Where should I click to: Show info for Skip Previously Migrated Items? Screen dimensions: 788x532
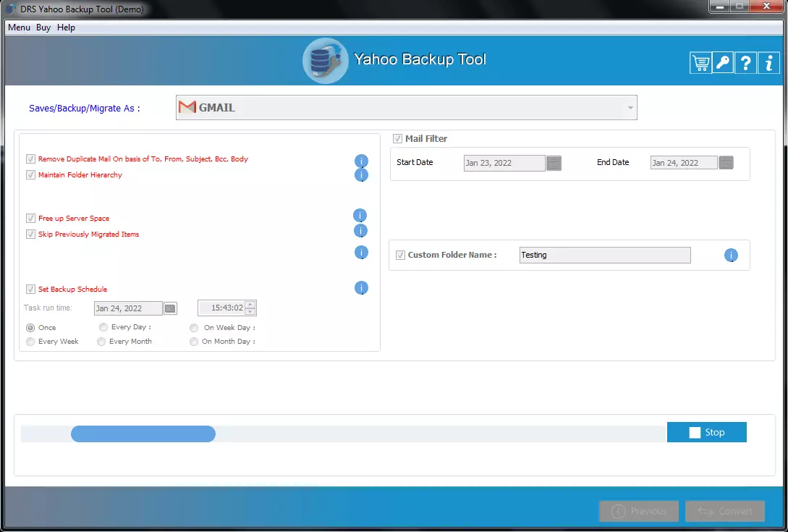pos(360,231)
